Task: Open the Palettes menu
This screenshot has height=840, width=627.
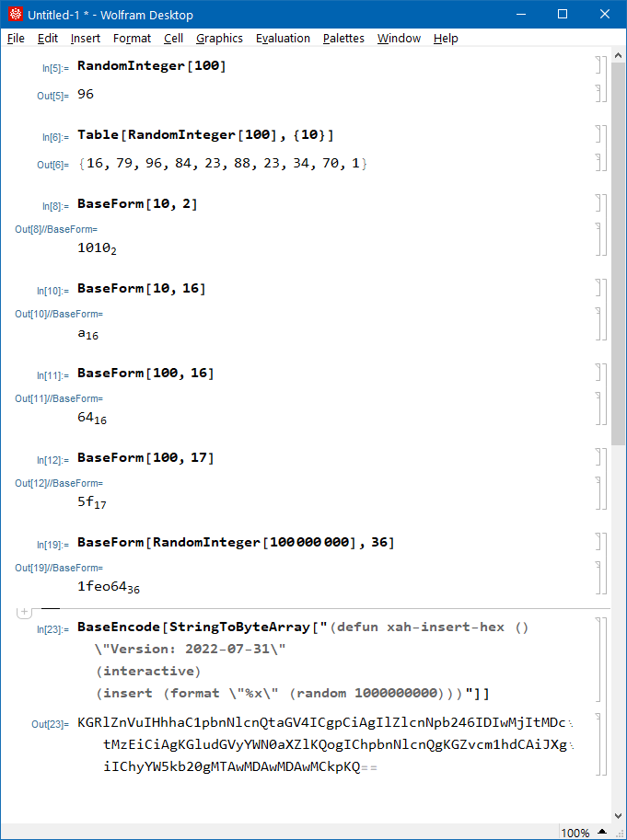Action: click(343, 39)
